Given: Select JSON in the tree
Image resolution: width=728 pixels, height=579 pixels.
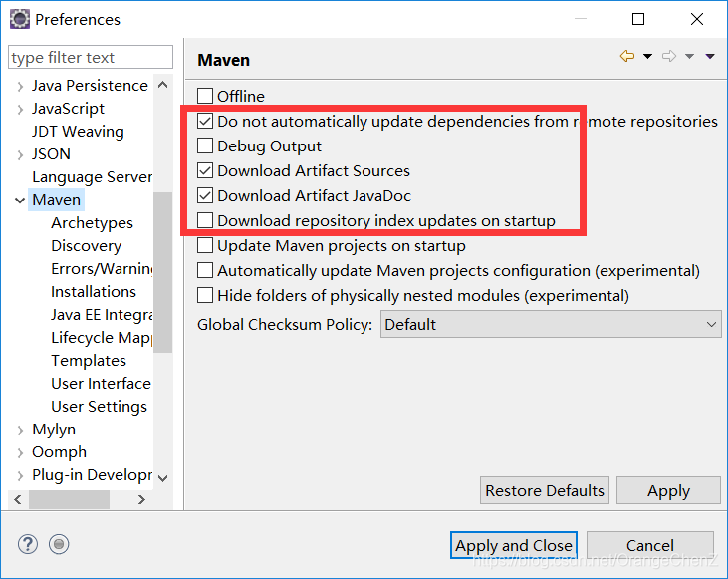Looking at the screenshot, I should pos(51,154).
